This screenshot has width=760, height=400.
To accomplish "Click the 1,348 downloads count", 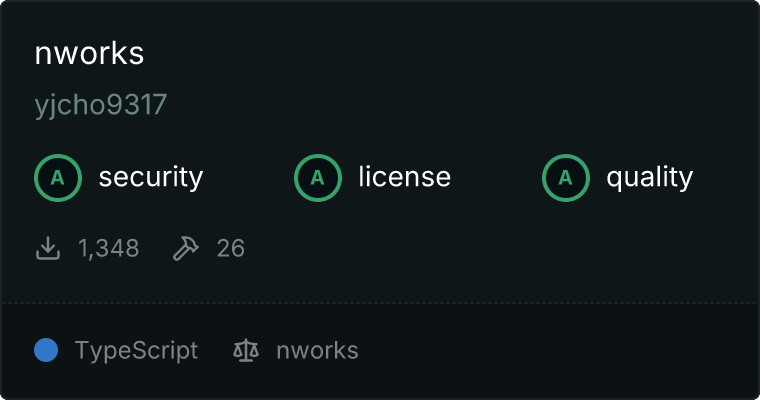I will coord(109,248).
